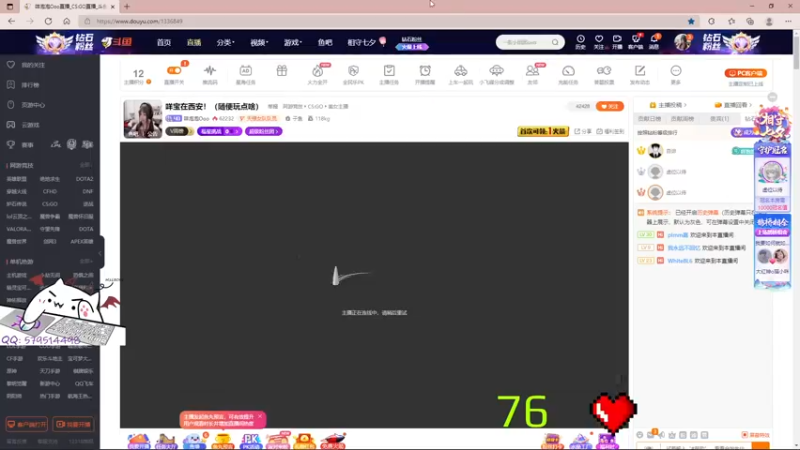Select DOTA2 in sidebar game list
800x450 pixels.
84,179
